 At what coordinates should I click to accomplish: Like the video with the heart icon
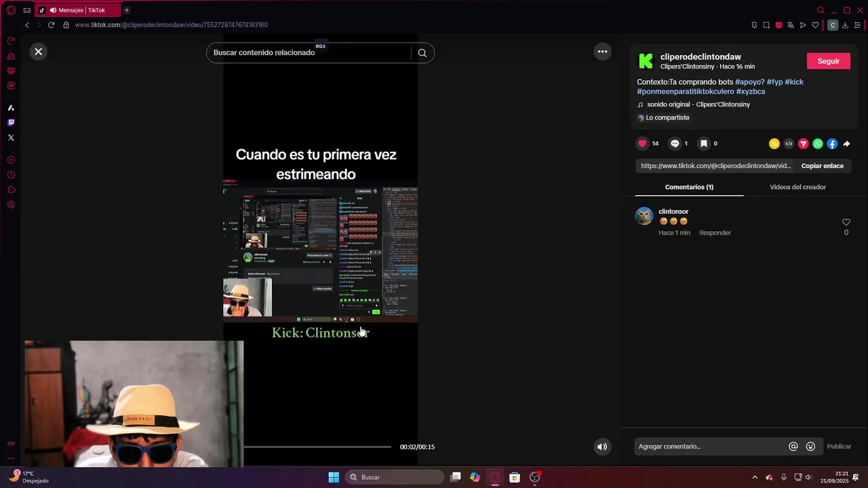click(x=642, y=144)
